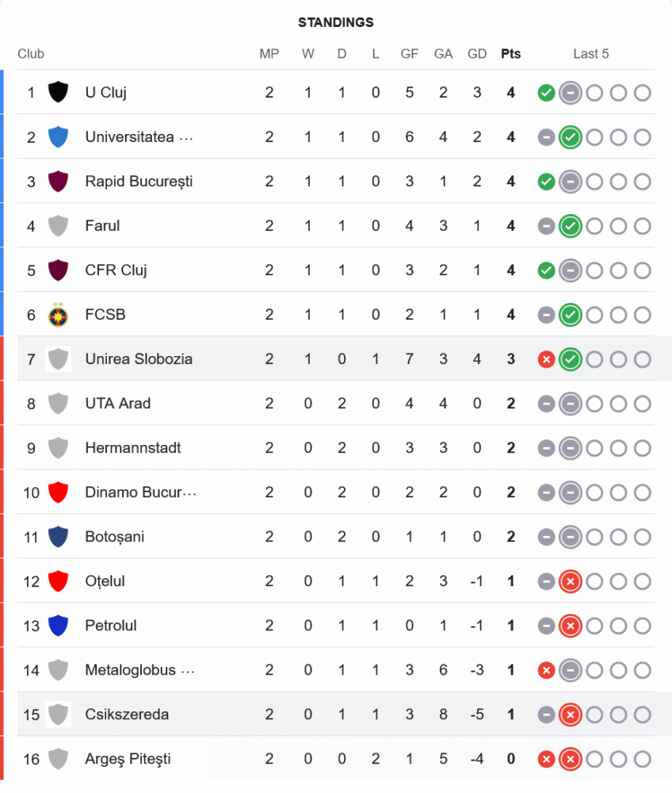672x793 pixels.
Task: Click the Last 5 column header
Action: point(591,54)
